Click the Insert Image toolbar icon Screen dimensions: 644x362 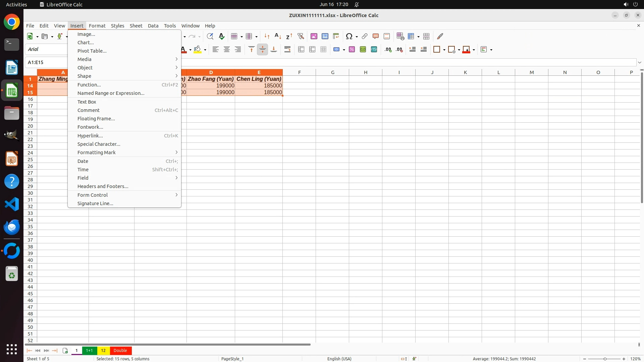[x=314, y=36]
